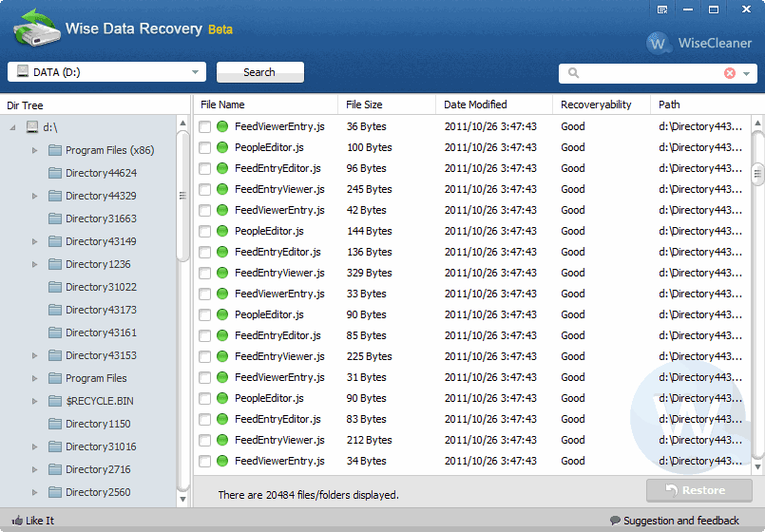Click the Directory31663 folder icon
The height and width of the screenshot is (532, 765).
[x=55, y=218]
